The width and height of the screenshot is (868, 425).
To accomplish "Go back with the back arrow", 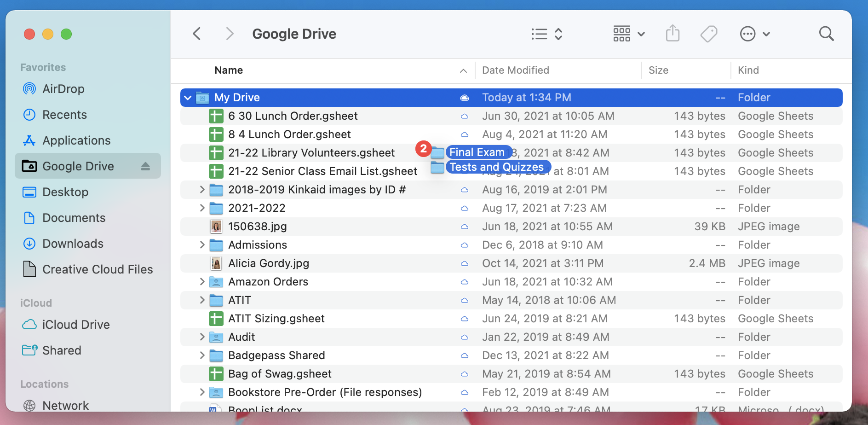I will click(x=197, y=34).
